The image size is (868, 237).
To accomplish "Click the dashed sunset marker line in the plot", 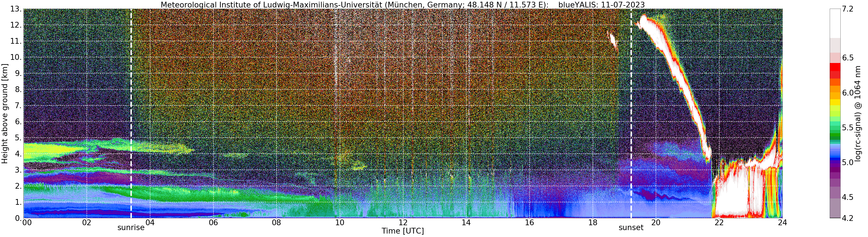I will coord(631,113).
